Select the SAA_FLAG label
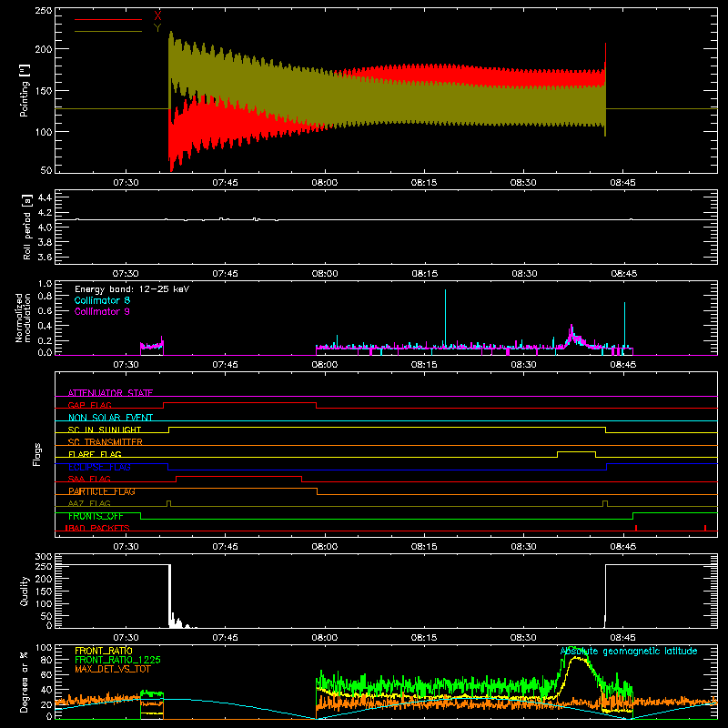 coord(89,479)
